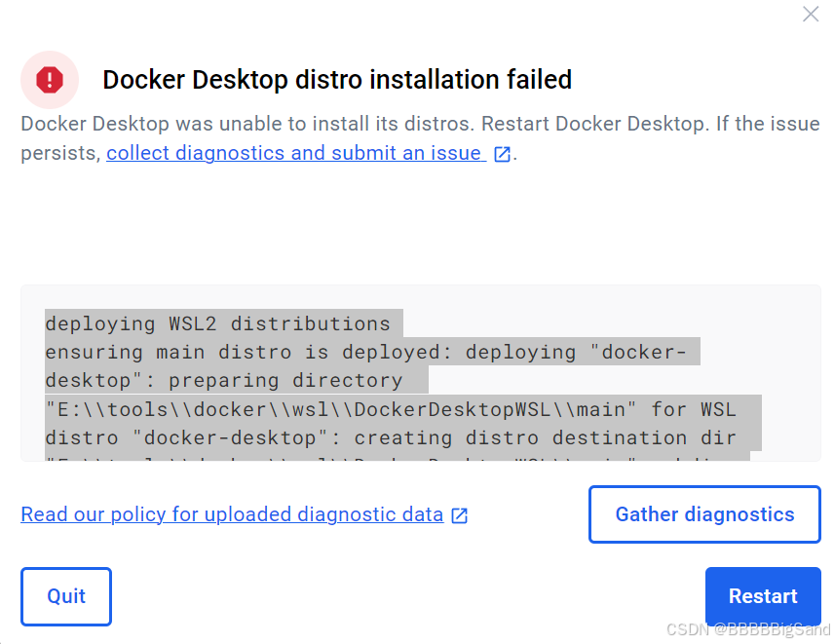Quit Docker Desktop using the Quit button
The width and height of the screenshot is (834, 644).
pos(66,596)
